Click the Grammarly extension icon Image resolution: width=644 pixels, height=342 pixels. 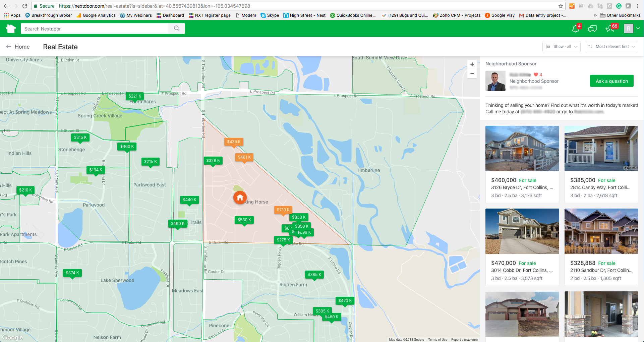click(619, 6)
